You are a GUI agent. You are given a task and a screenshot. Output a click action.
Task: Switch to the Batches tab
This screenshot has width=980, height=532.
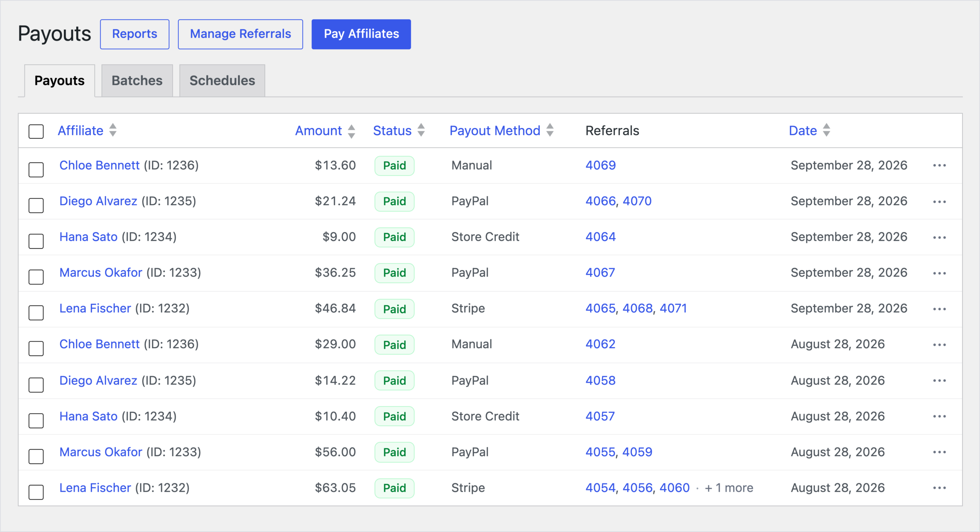pos(137,80)
